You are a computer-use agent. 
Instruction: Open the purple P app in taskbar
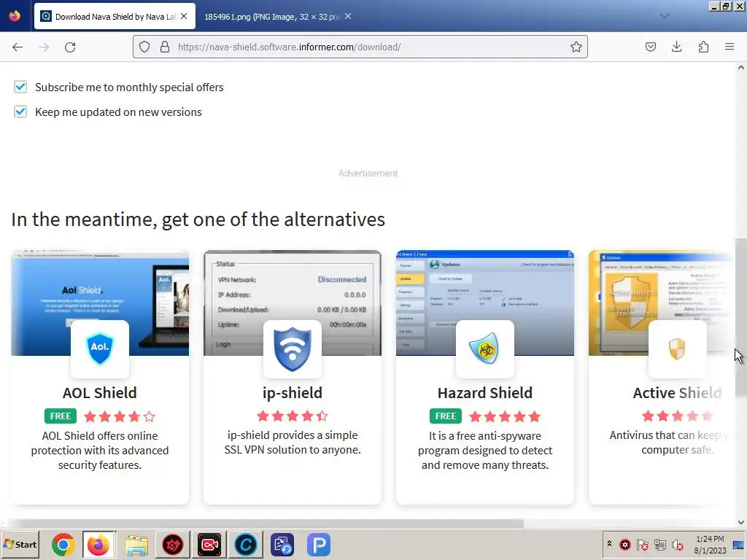318,544
